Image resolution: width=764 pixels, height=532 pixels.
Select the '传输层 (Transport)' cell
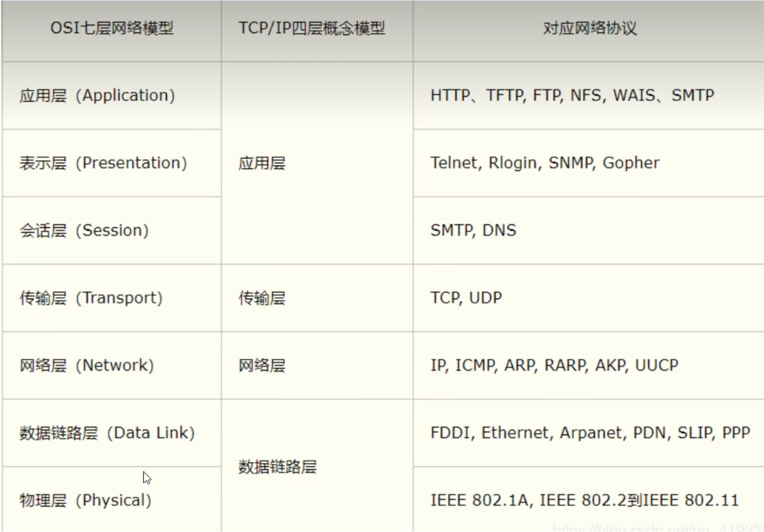pos(112,298)
